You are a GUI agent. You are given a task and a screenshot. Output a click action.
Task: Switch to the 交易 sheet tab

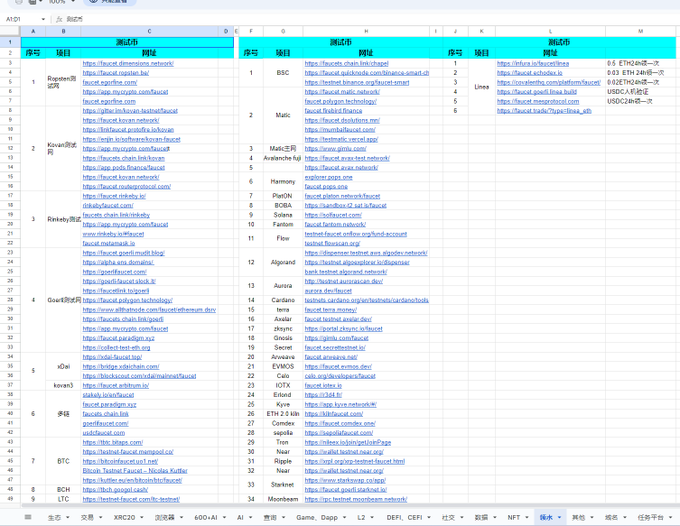87,517
